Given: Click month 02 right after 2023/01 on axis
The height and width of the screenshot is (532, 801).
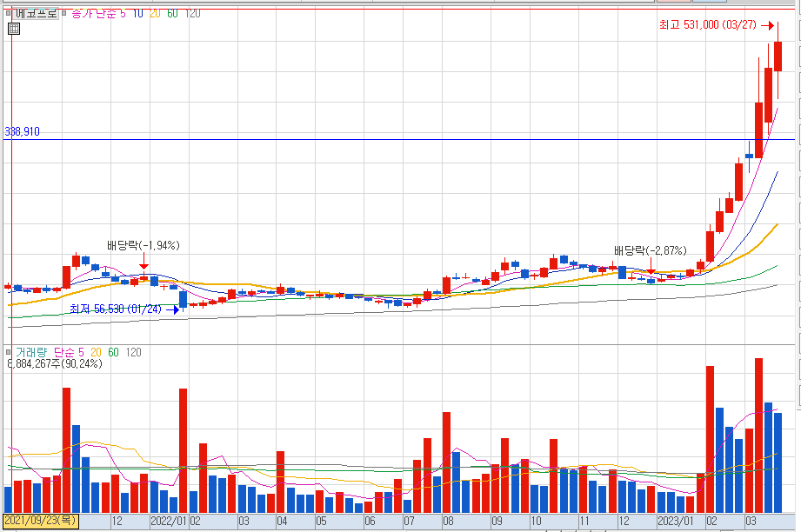Looking at the screenshot, I should (x=711, y=522).
